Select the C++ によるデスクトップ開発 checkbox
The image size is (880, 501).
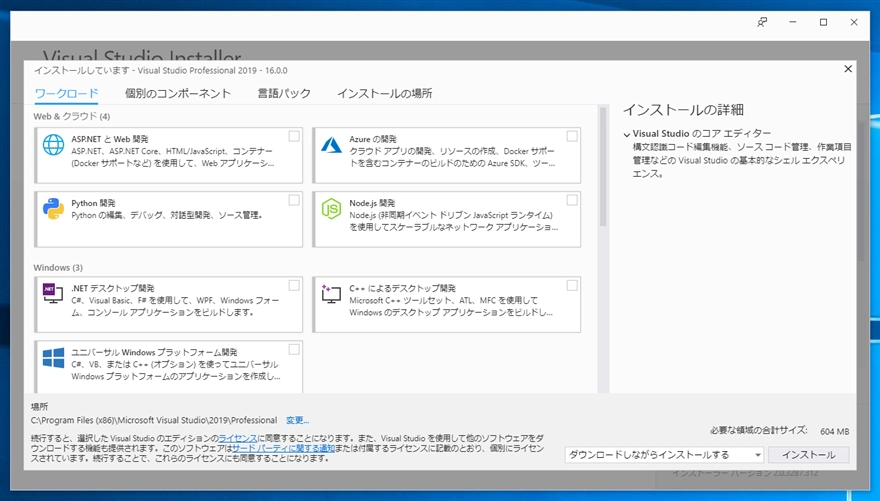pos(572,286)
